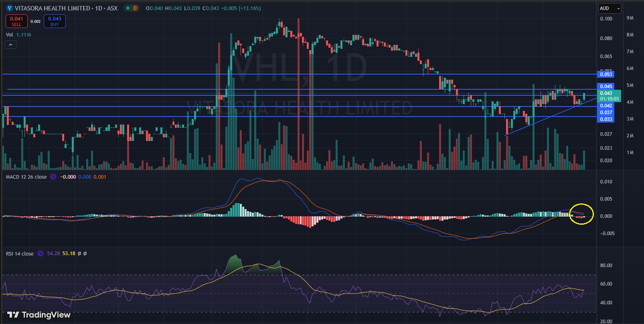644x324 pixels.
Task: Click the 0.027 price axis label
Action: (x=606, y=134)
